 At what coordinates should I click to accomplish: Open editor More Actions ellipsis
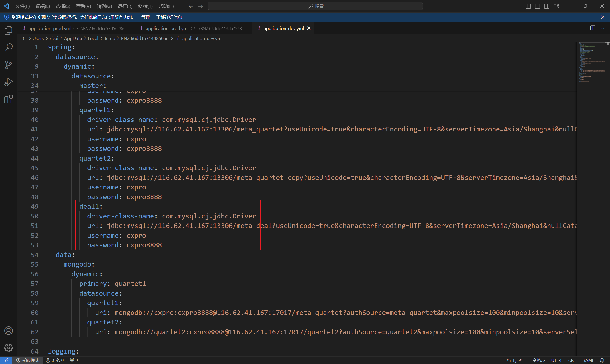[x=602, y=28]
